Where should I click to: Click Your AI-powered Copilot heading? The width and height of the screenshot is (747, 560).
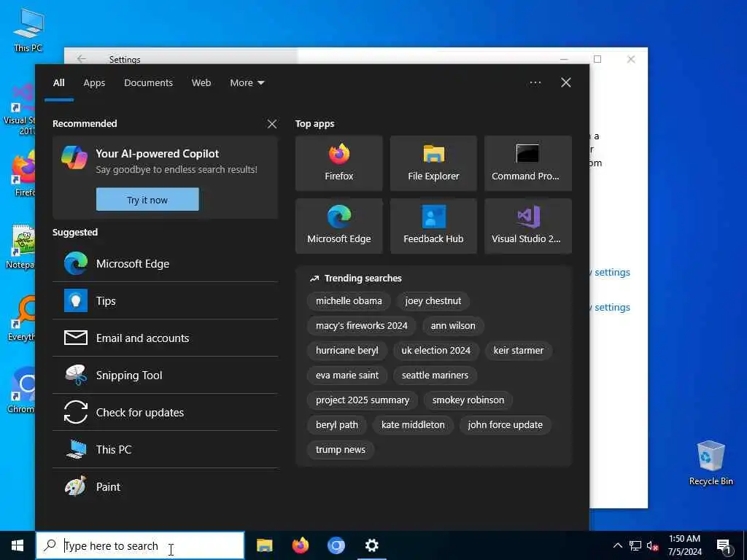(x=158, y=154)
